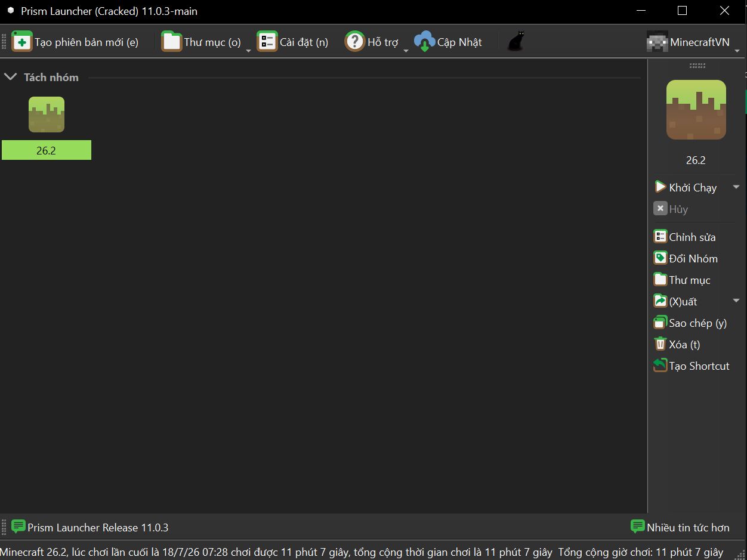
Task: Click the Cập Nhật cloud update icon
Action: 424,42
